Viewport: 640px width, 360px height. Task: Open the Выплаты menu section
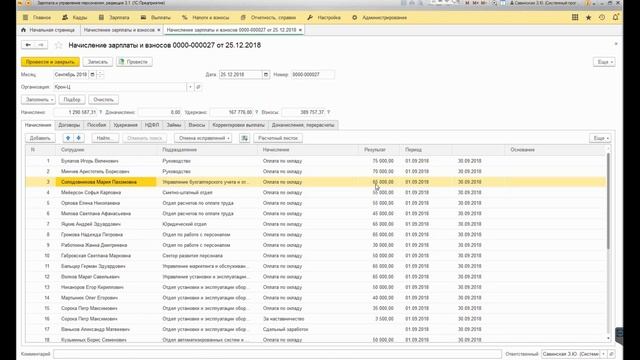point(156,18)
